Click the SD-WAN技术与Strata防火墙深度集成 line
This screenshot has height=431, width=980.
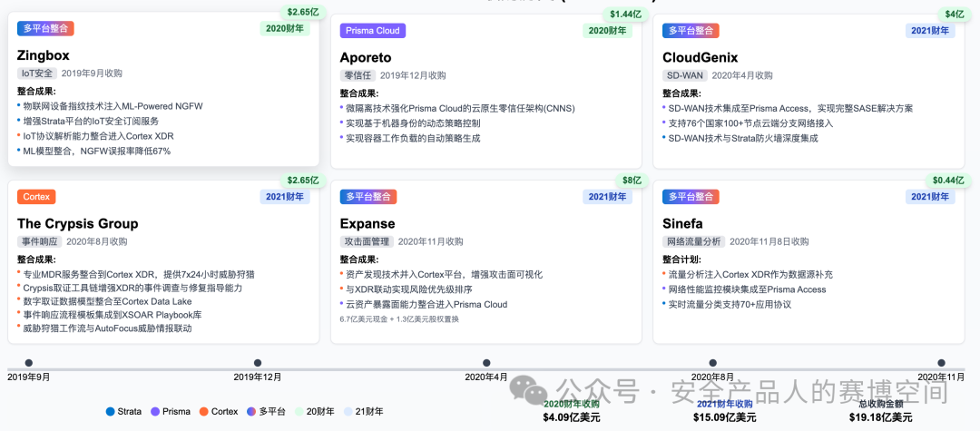[x=743, y=138]
